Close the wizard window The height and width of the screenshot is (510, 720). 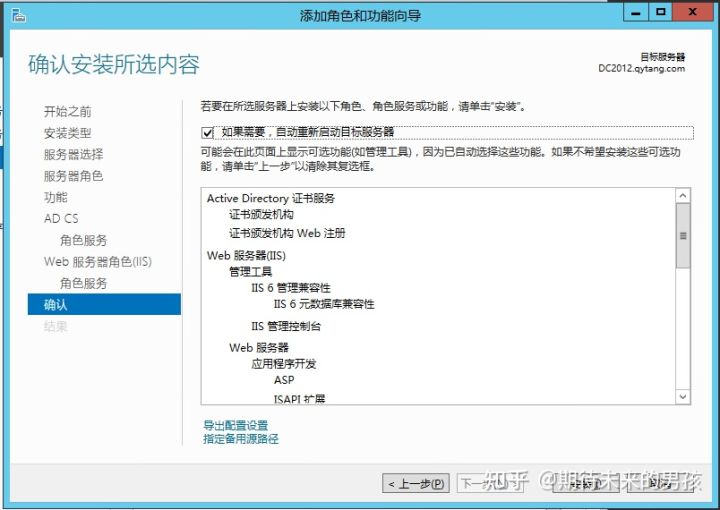(x=693, y=12)
